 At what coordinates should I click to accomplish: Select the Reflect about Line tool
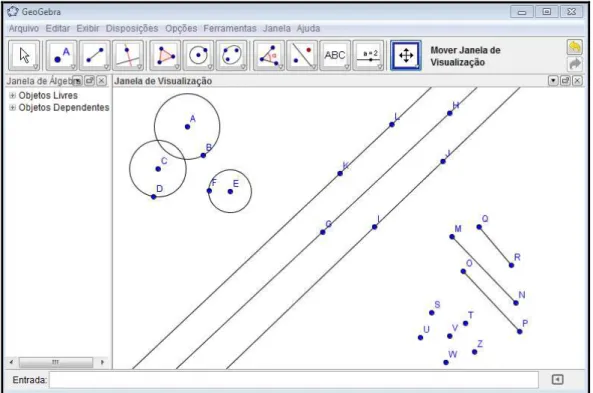[302, 56]
